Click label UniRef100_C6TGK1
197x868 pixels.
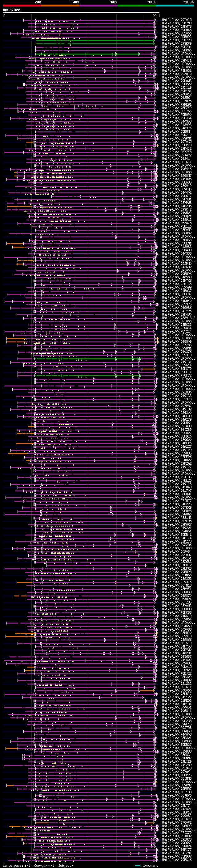(177, 162)
